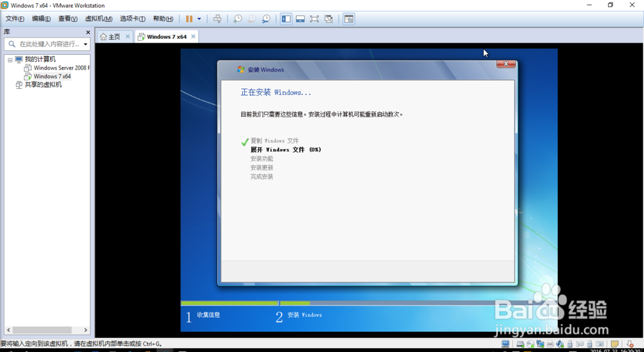The image size is (644, 352).
Task: Open the 帮助(H) menu
Action: [163, 19]
